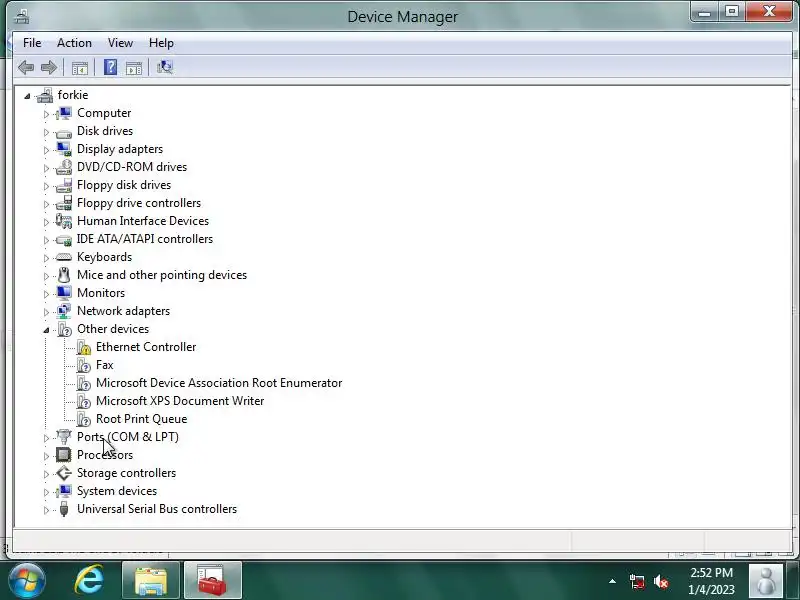Open the File menu
Viewport: 800px width, 600px height.
(32, 43)
